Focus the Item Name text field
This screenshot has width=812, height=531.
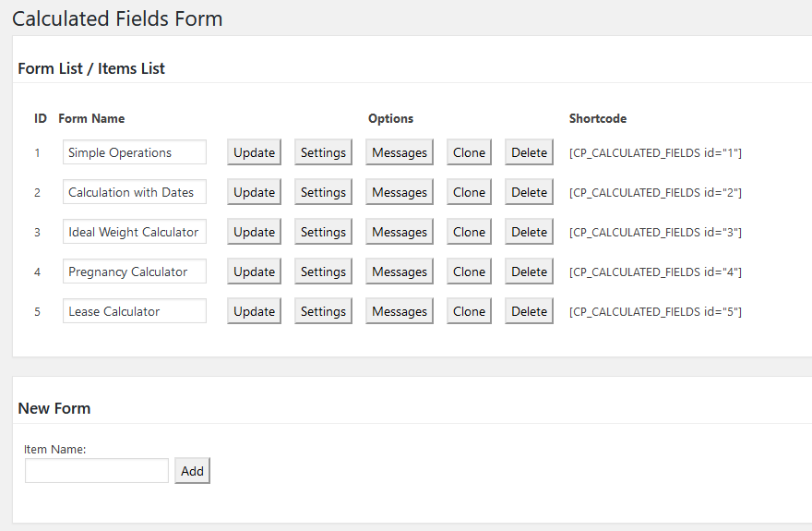click(x=97, y=471)
